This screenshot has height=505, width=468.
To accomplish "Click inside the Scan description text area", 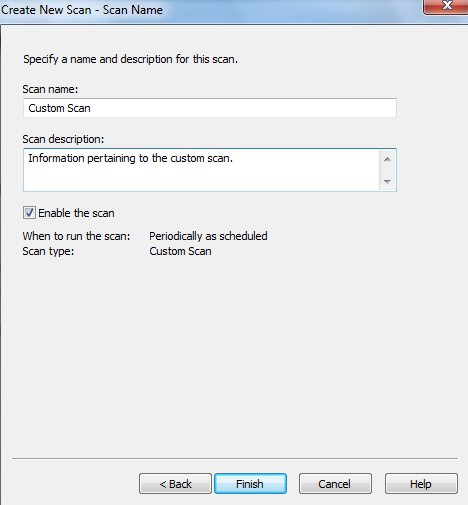I will [x=201, y=170].
